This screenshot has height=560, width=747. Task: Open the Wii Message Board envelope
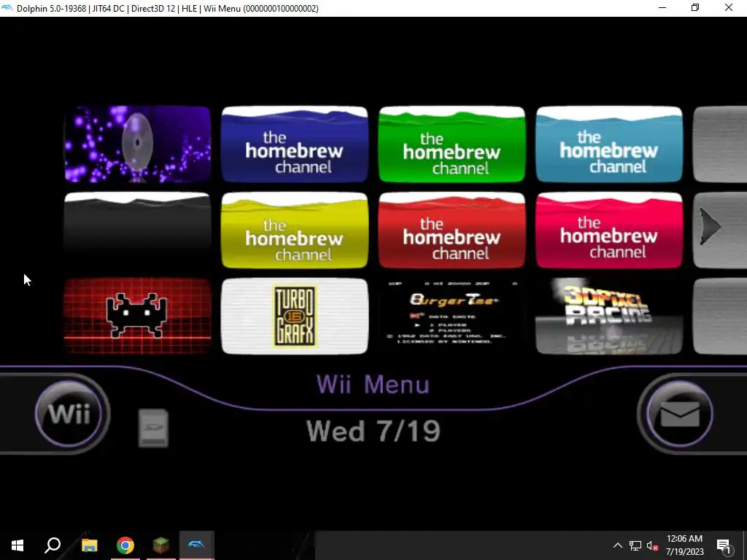pos(679,414)
